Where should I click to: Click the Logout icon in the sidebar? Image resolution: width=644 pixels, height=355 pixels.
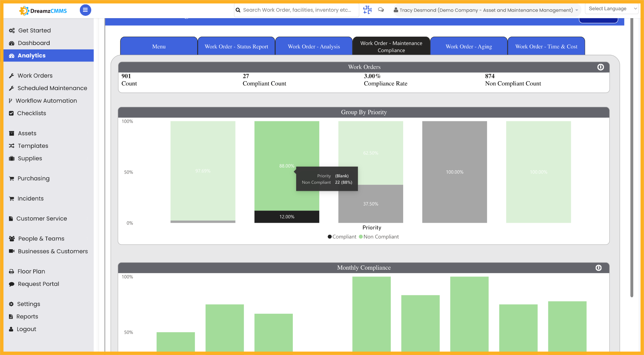(x=11, y=329)
